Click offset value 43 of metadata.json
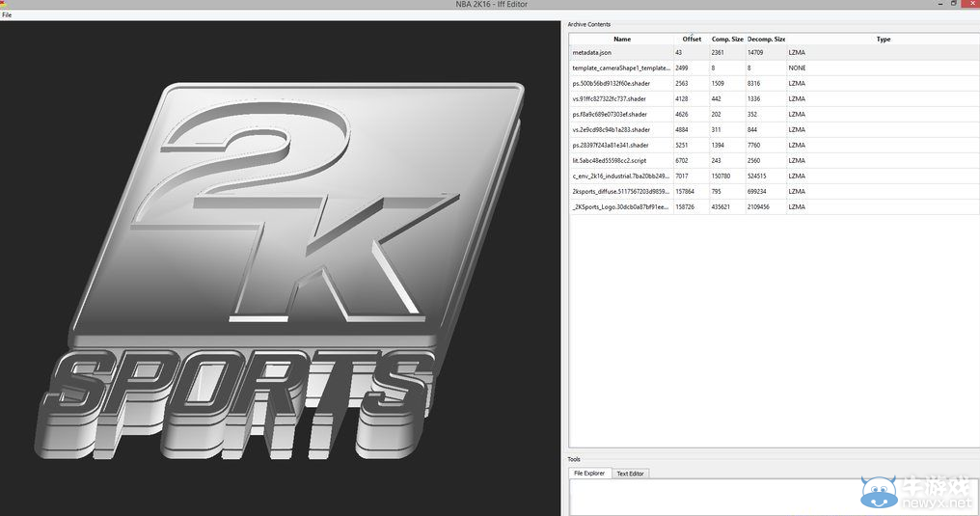 coord(679,52)
